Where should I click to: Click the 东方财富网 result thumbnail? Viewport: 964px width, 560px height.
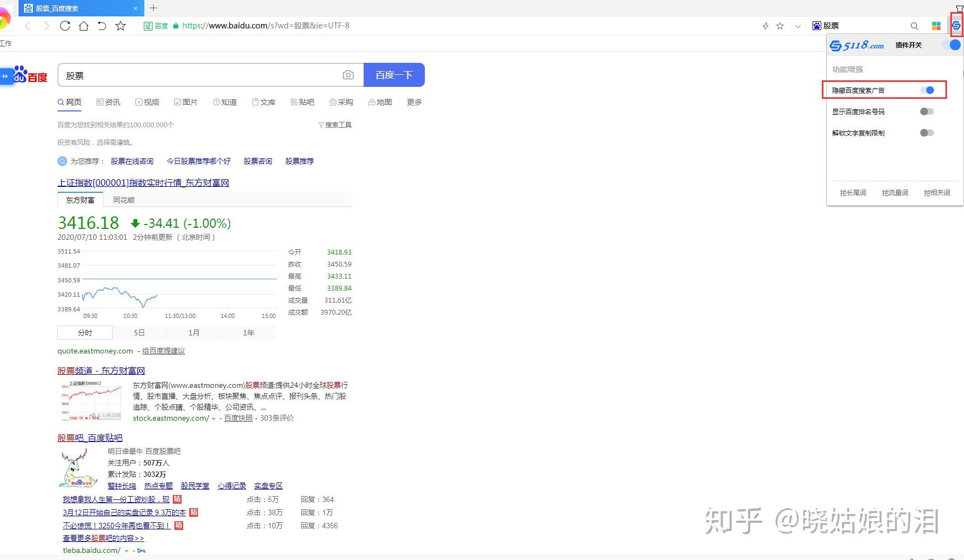tap(91, 400)
